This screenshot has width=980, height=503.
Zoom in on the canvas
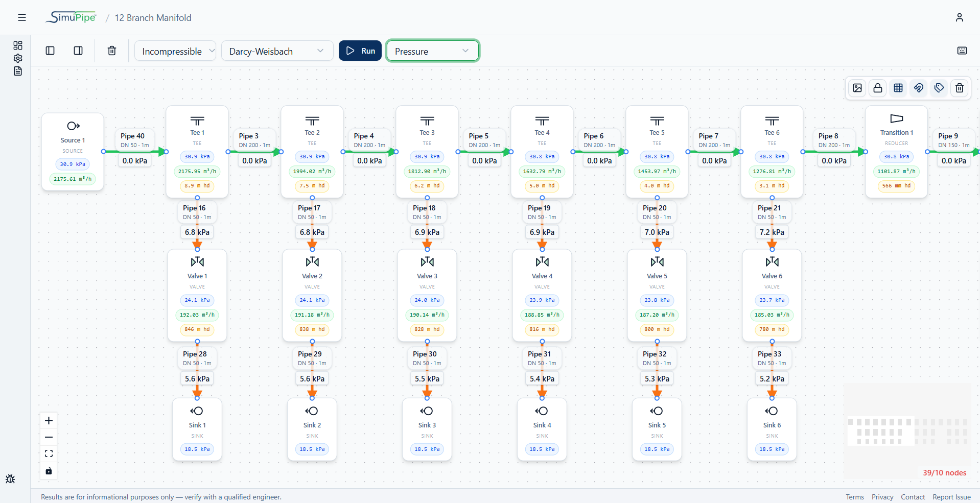49,420
